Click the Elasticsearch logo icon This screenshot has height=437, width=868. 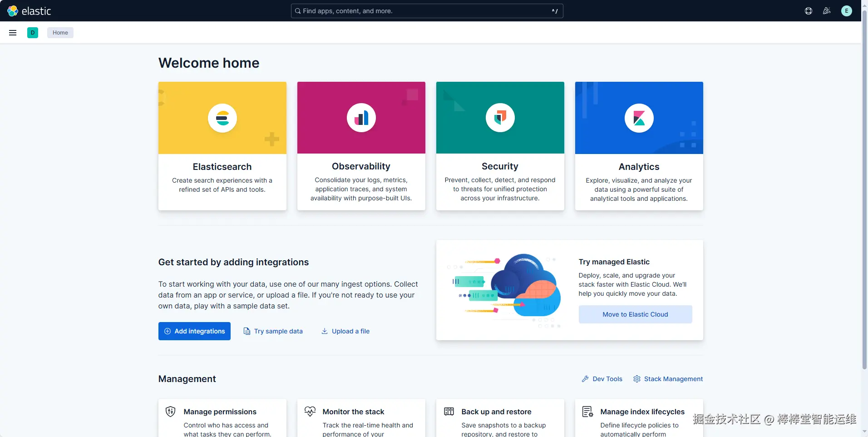(222, 118)
